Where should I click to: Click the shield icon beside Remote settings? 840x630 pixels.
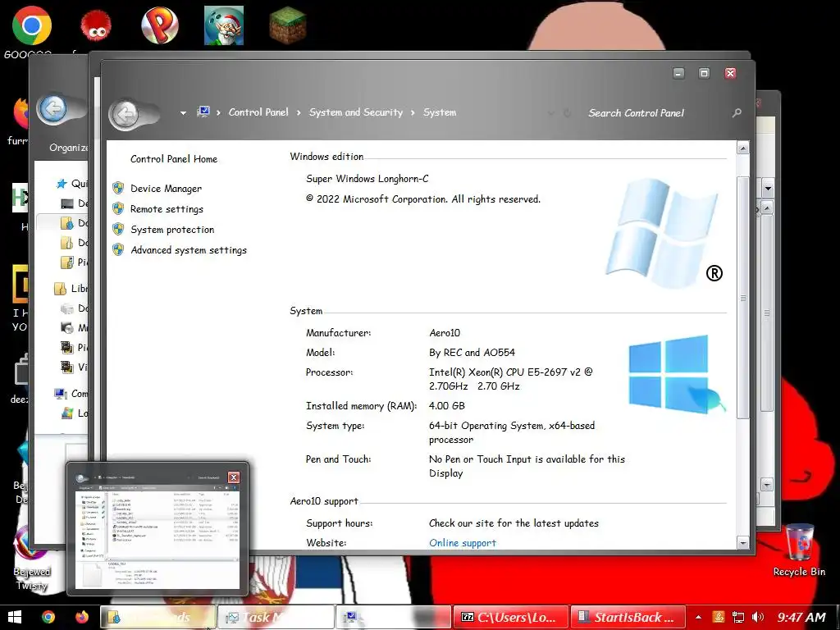(118, 208)
